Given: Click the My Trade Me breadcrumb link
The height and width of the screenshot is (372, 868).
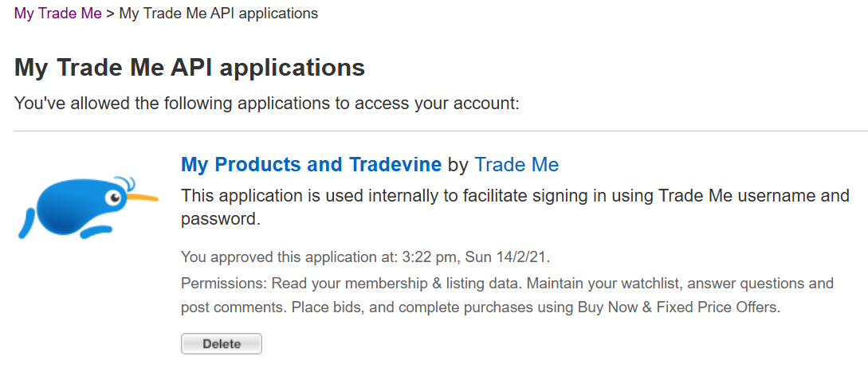Looking at the screenshot, I should click(x=58, y=14).
